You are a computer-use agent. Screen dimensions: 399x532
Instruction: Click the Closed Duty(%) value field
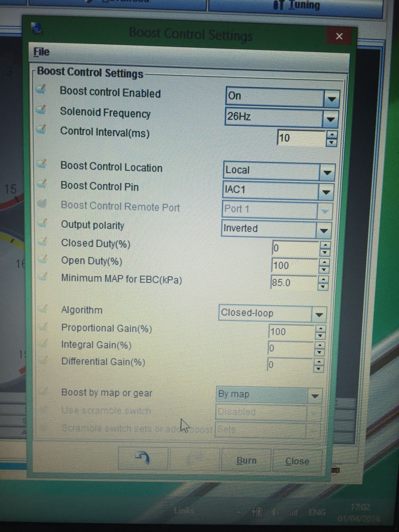tap(296, 248)
